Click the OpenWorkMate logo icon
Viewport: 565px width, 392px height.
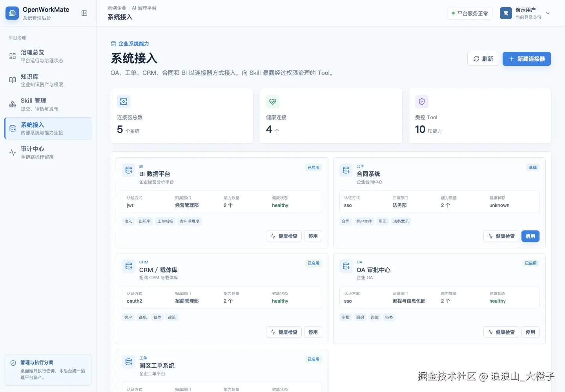point(12,13)
